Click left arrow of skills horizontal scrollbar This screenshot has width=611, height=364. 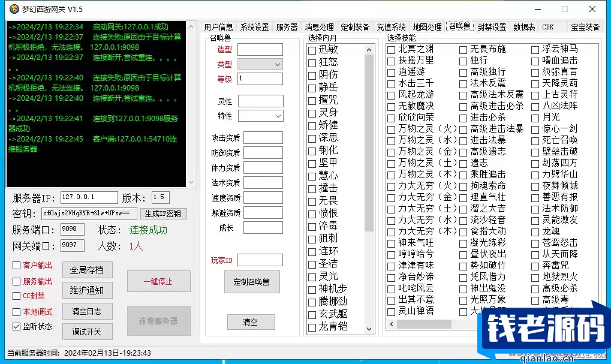click(x=392, y=324)
